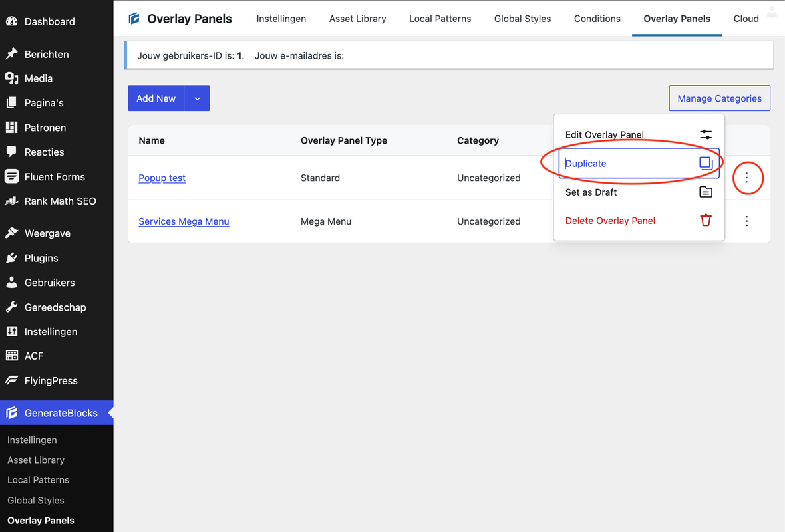Viewport: 785px width, 532px height.
Task: Select the Overlay Panels top tab
Action: coord(677,19)
